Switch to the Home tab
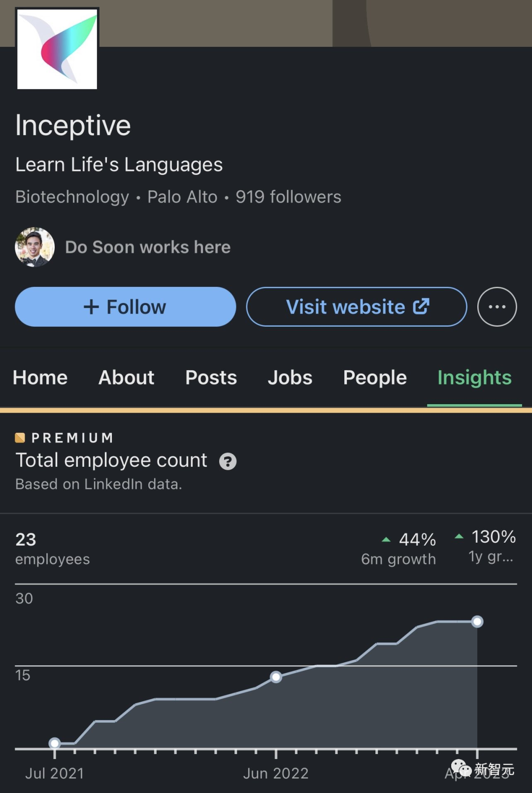 40,378
